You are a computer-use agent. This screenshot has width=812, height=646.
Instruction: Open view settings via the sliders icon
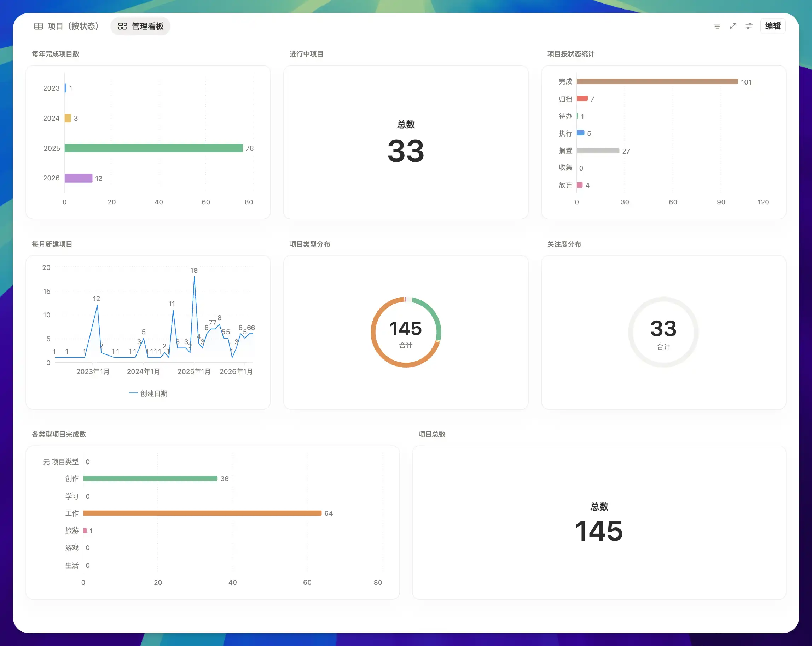click(749, 26)
